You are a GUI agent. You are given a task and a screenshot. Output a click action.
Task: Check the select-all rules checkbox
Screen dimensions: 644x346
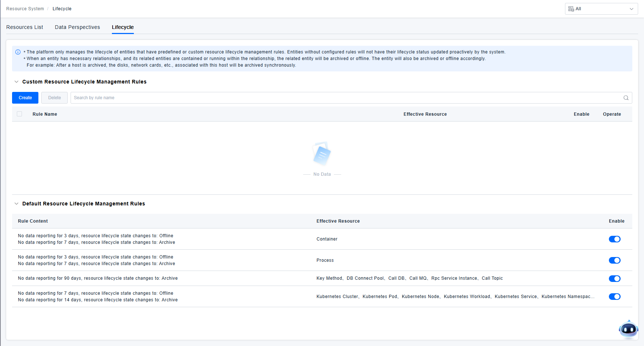(19, 114)
